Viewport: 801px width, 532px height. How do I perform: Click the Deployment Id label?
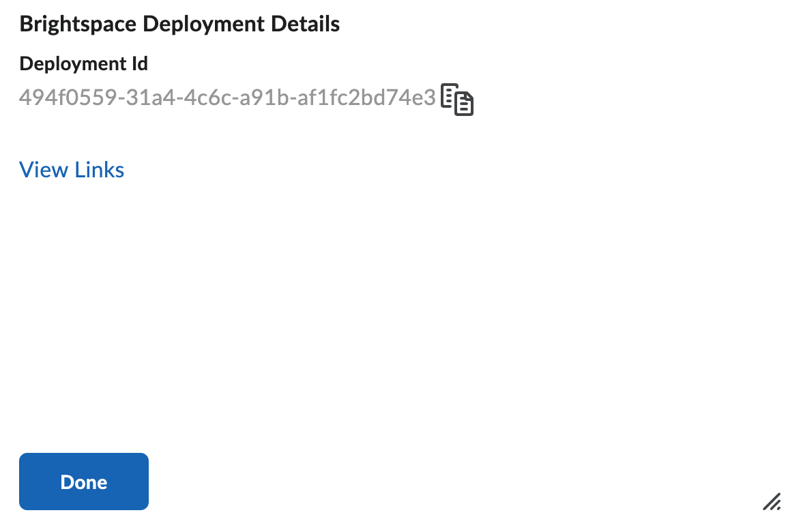(x=84, y=64)
